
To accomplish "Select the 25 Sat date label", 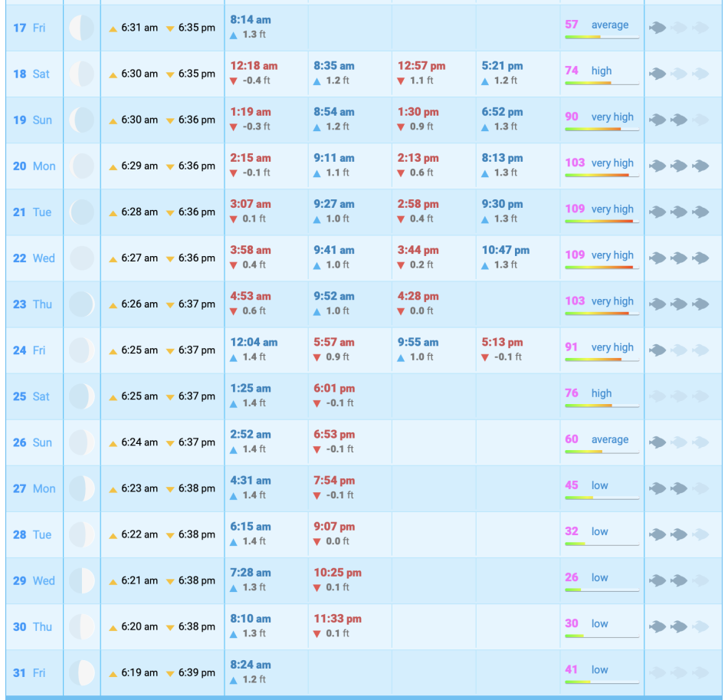I will pos(31,396).
